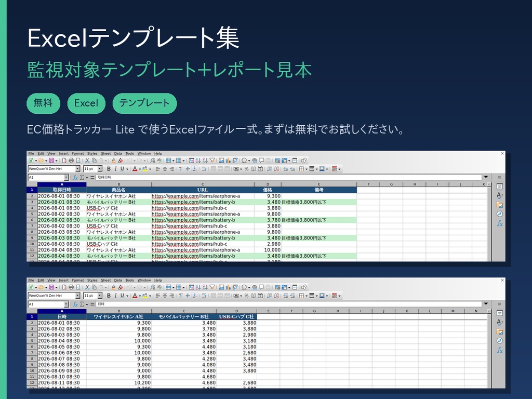This screenshot has width=532, height=399.
Task: Insert Chart icon in top spreadsheet toolbar
Action: click(x=228, y=161)
